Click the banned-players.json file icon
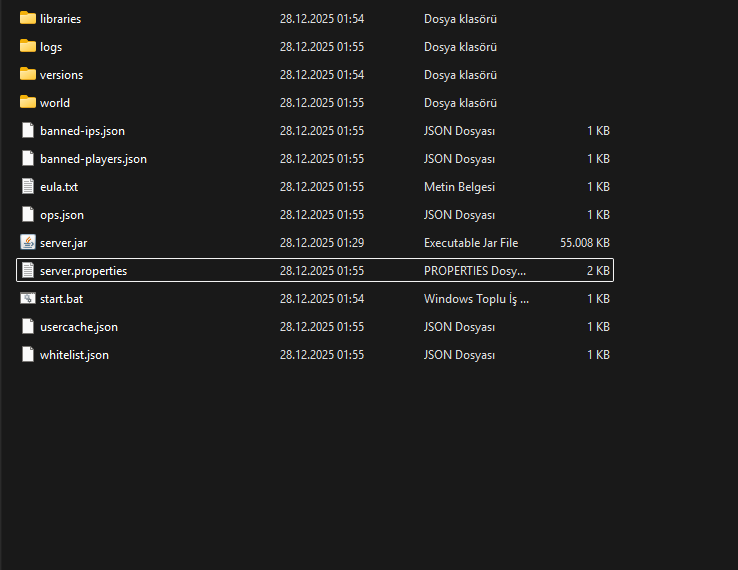The height and width of the screenshot is (570, 738). 28,158
